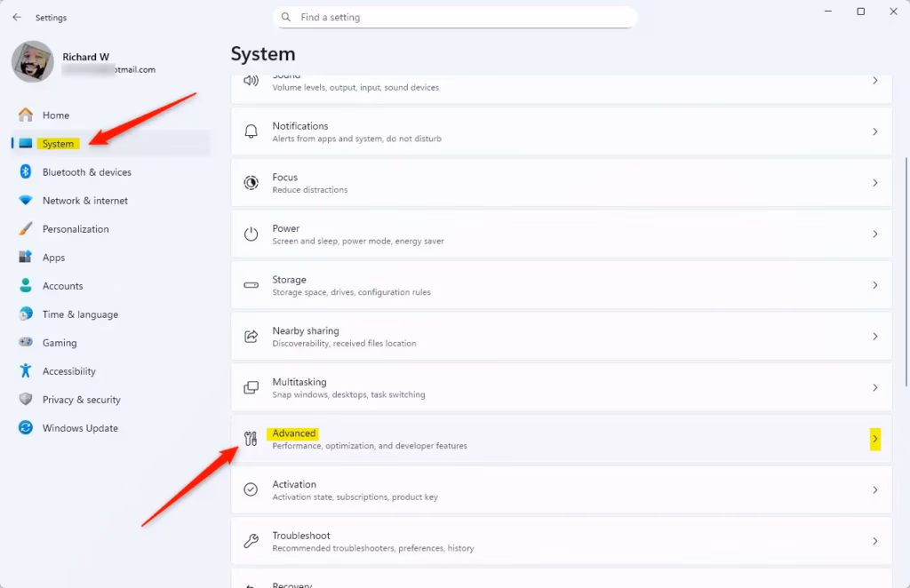
Task: Click the System monitor icon in sidebar
Action: pyautogui.click(x=26, y=143)
